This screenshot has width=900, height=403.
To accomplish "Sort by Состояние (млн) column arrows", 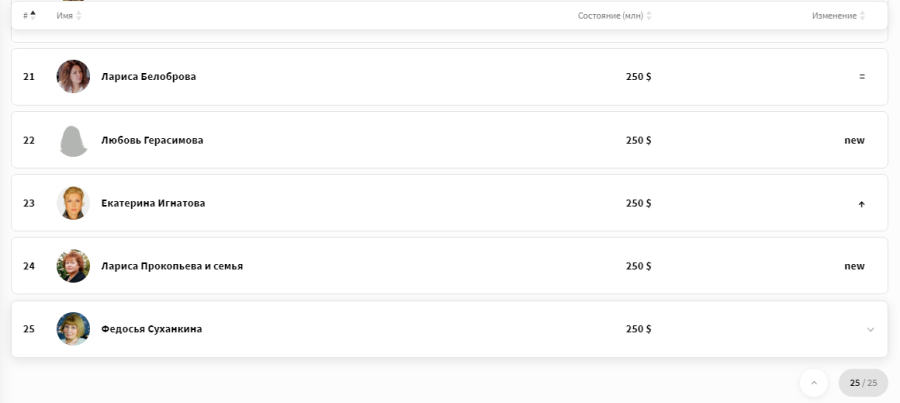I will click(x=649, y=16).
